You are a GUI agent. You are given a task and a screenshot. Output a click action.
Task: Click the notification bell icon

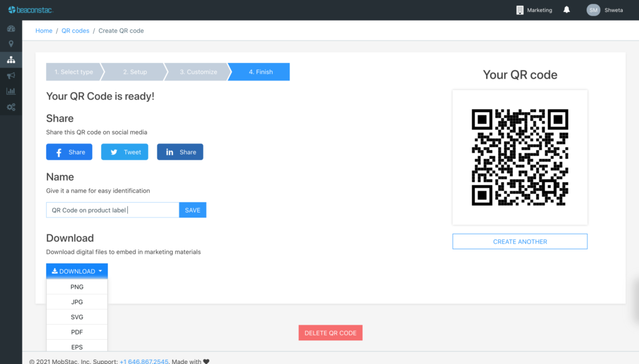[x=566, y=9]
